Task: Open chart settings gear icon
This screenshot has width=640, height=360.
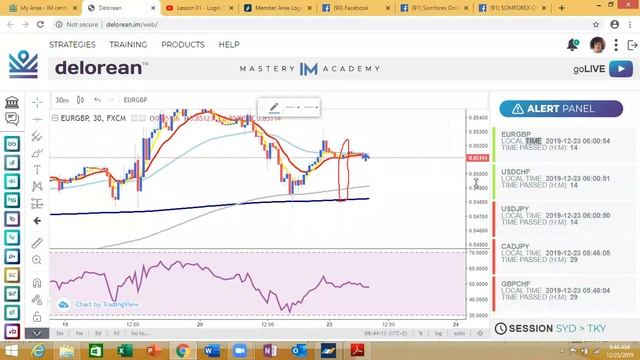Action: [480, 333]
